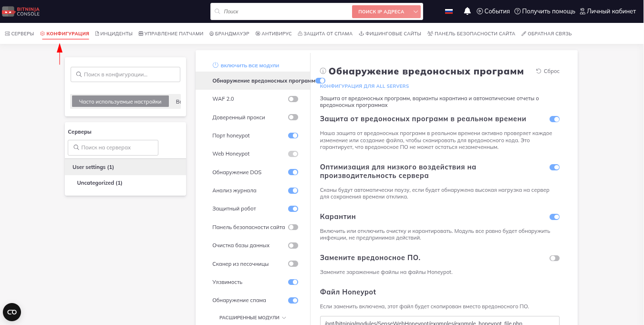Enable the Доверенный прокси module

tap(293, 117)
